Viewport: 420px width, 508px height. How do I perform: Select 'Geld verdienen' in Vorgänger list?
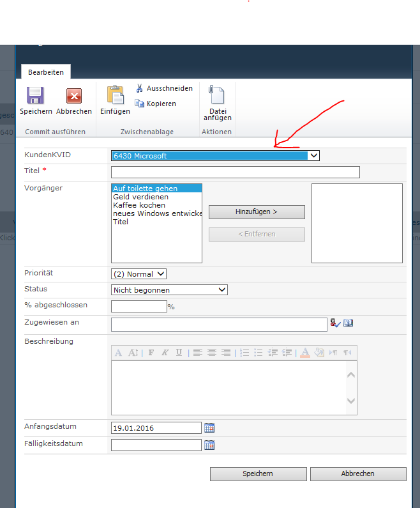point(156,197)
